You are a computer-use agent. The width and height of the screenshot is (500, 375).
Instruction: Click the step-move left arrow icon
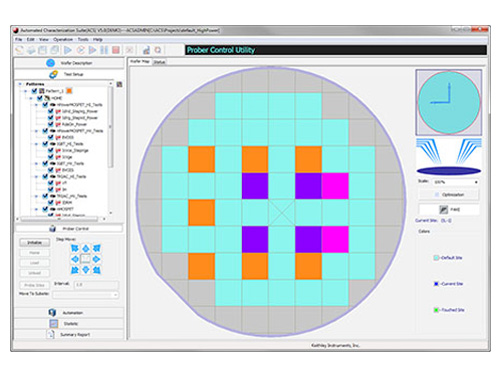[x=75, y=259]
